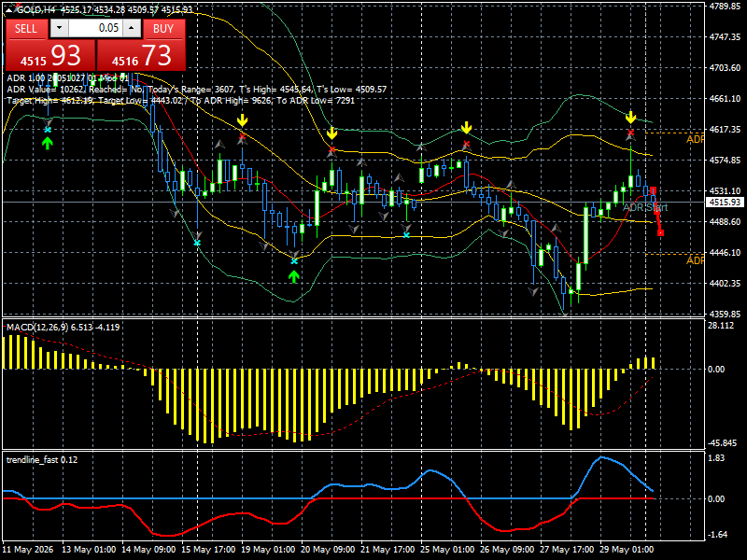This screenshot has width=747, height=560.
Task: Decrease lot volume with the down arrow
Action: [x=59, y=28]
